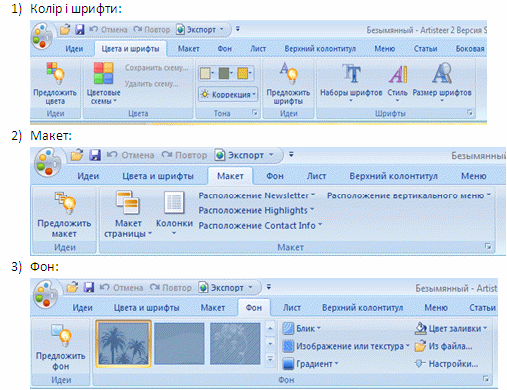Switch to the Верхний колонтитул tab in Макет ribbon

[393, 176]
